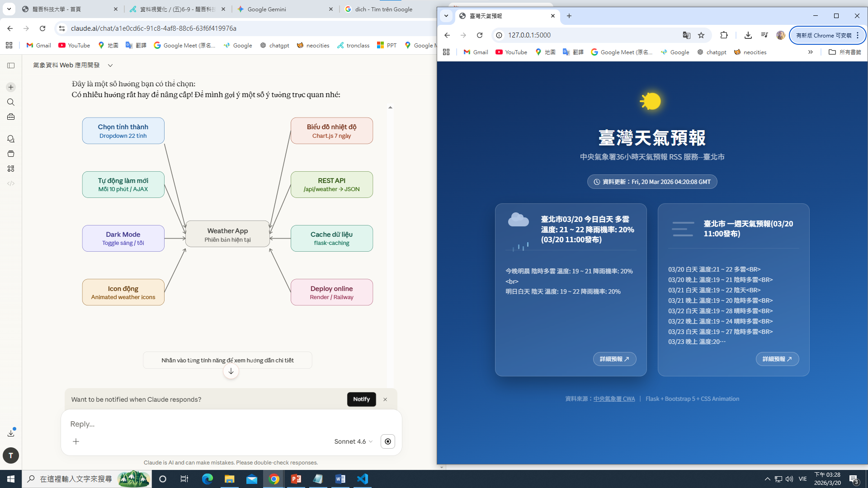This screenshot has width=868, height=488.
Task: Start voice mode via record button
Action: click(x=388, y=441)
